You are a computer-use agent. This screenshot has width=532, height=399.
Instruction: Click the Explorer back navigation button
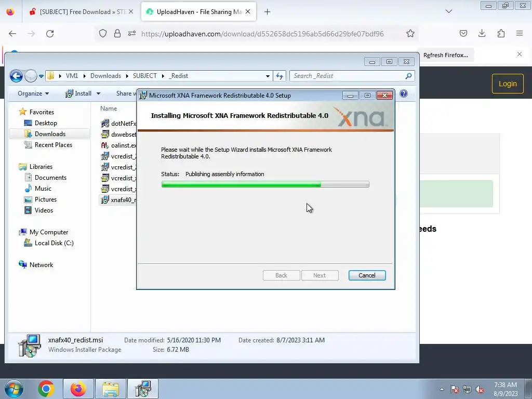16,76
